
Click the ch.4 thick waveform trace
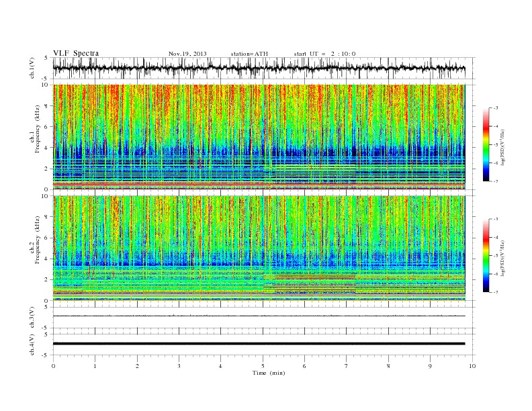tap(259, 344)
